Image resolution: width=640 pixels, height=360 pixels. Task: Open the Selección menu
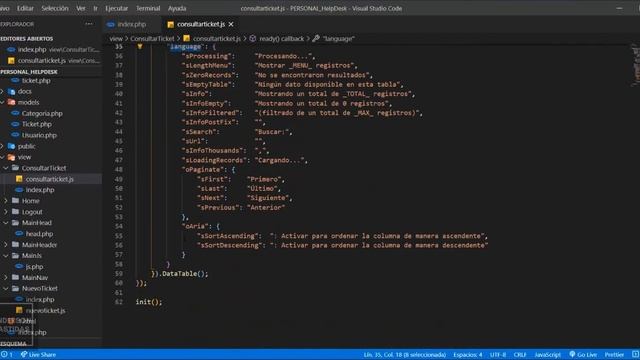(x=55, y=8)
